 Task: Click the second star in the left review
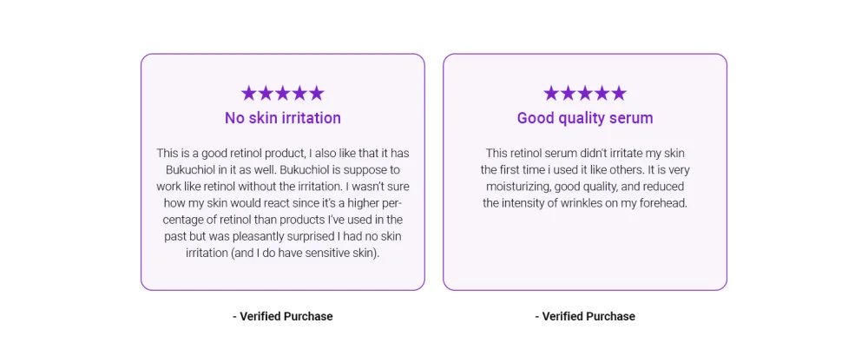pyautogui.click(x=266, y=93)
